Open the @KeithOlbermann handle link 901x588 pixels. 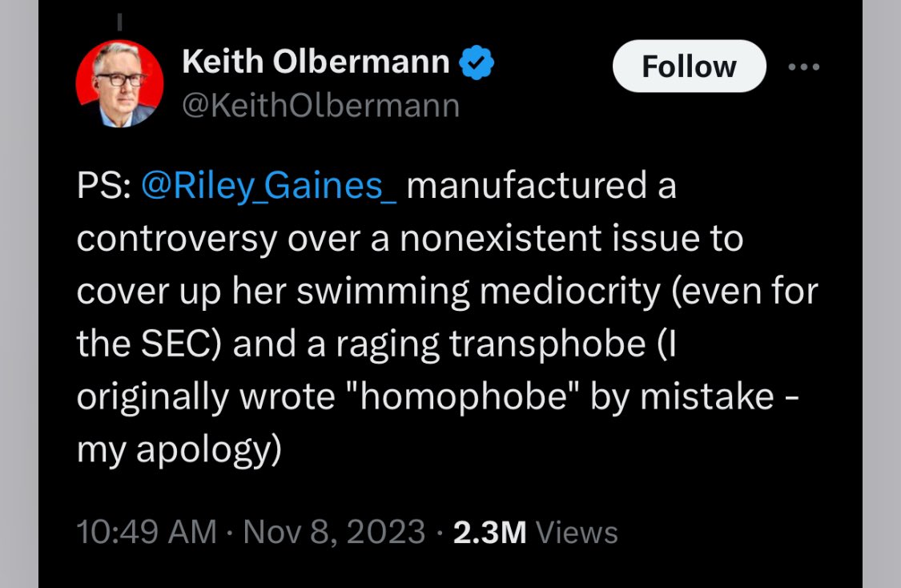(321, 106)
